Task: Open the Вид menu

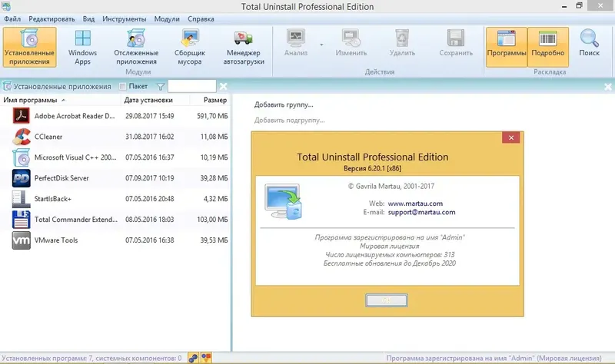Action: tap(88, 18)
